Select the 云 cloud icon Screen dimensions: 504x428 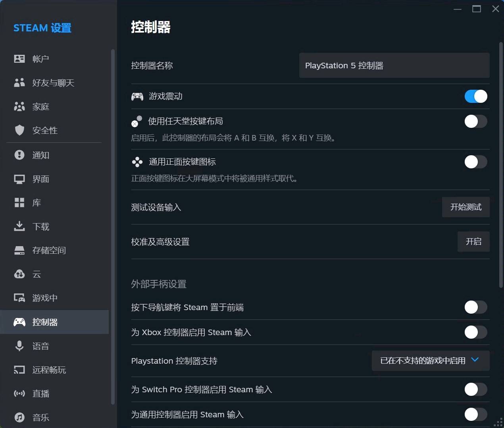coord(19,274)
